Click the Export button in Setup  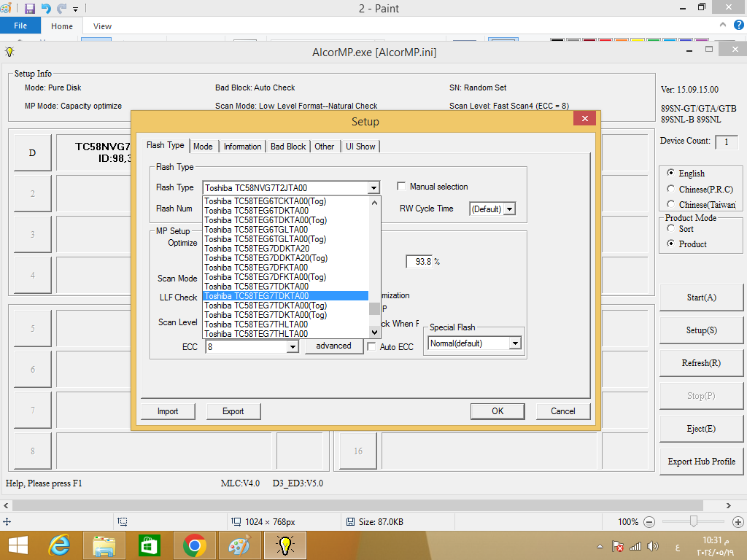coord(233,411)
